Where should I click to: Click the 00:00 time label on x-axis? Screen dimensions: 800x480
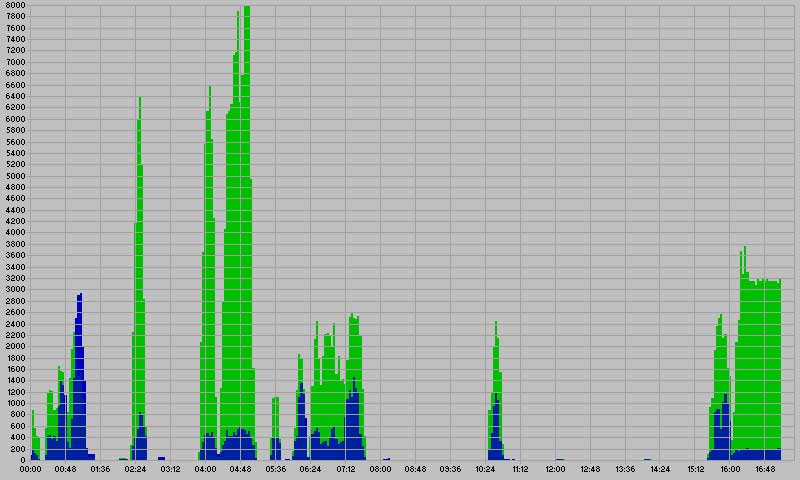30,468
